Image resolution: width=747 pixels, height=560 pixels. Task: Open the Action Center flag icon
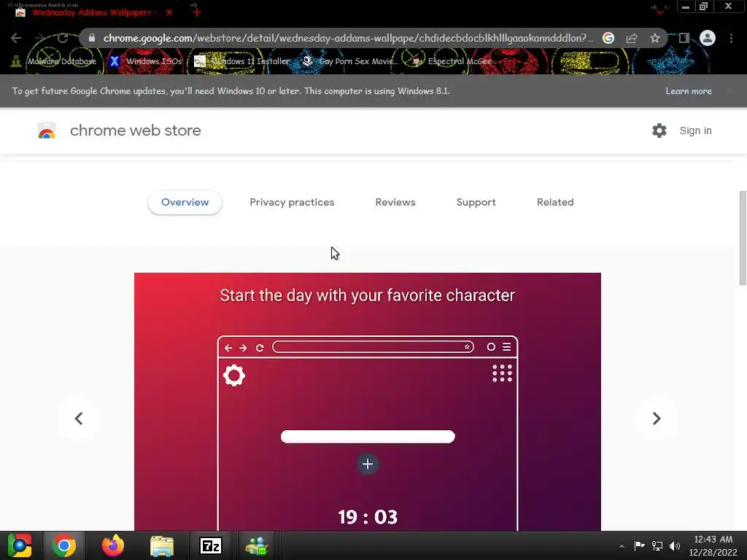tap(639, 545)
